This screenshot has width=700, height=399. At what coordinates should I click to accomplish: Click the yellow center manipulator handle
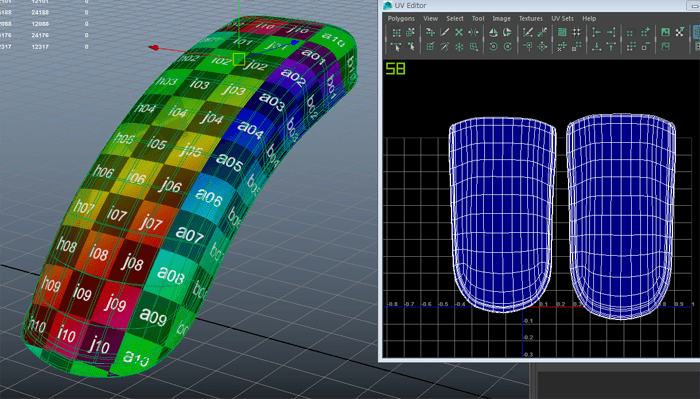click(239, 59)
